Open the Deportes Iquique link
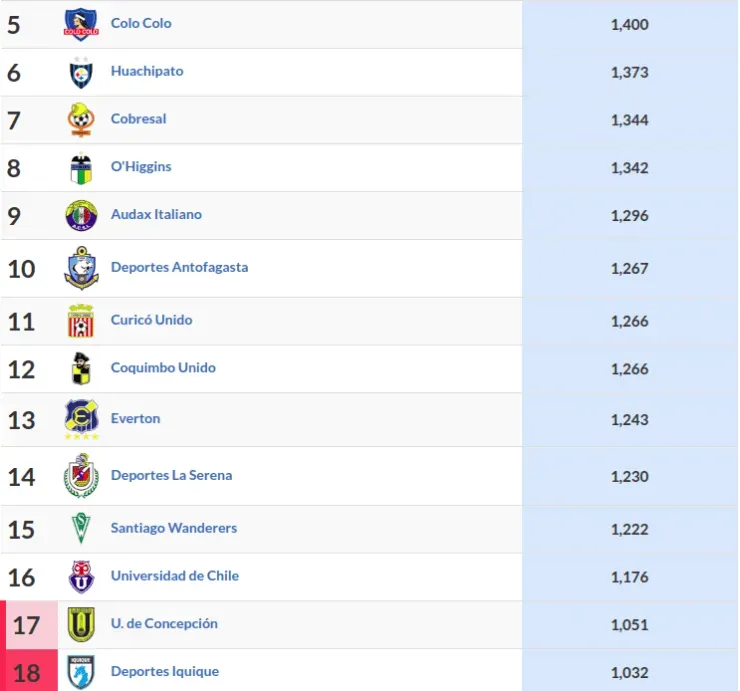Viewport: 740px width, 691px height. (164, 671)
